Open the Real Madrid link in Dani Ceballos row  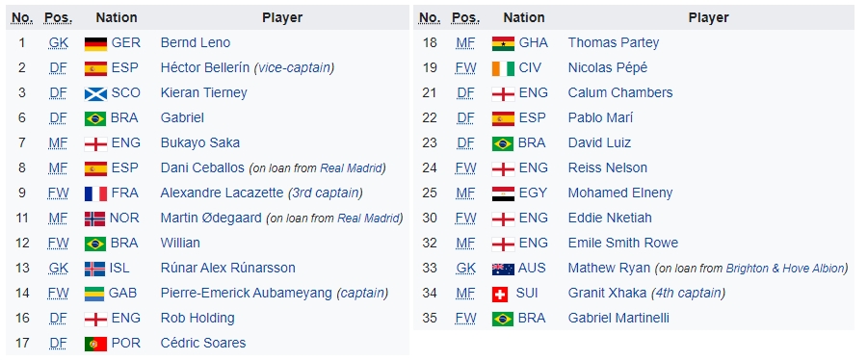352,168
